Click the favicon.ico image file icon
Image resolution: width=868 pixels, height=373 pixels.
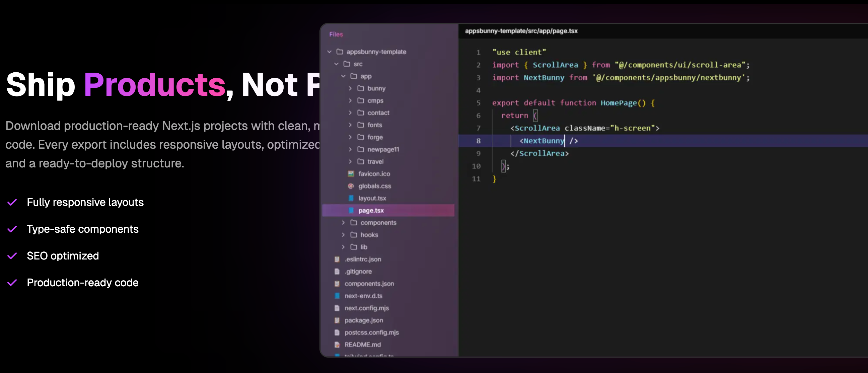(351, 173)
